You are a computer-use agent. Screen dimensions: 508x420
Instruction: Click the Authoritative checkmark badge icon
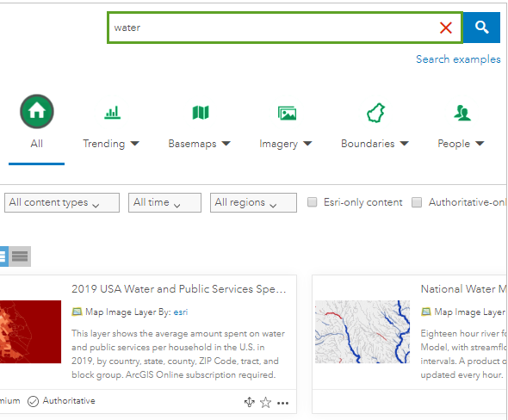pyautogui.click(x=33, y=402)
